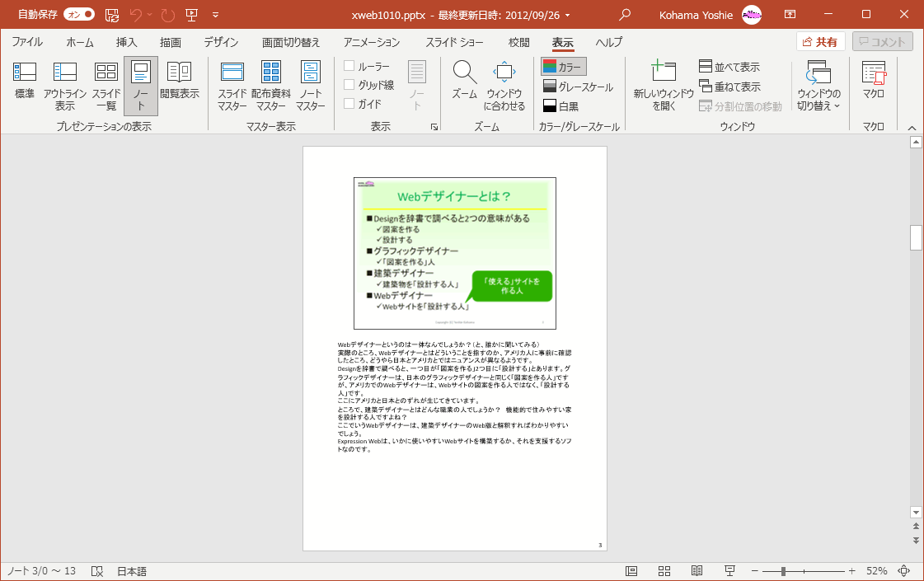Collapse the ribbon with the chevron
Image resolution: width=924 pixels, height=581 pixels.
(x=912, y=128)
